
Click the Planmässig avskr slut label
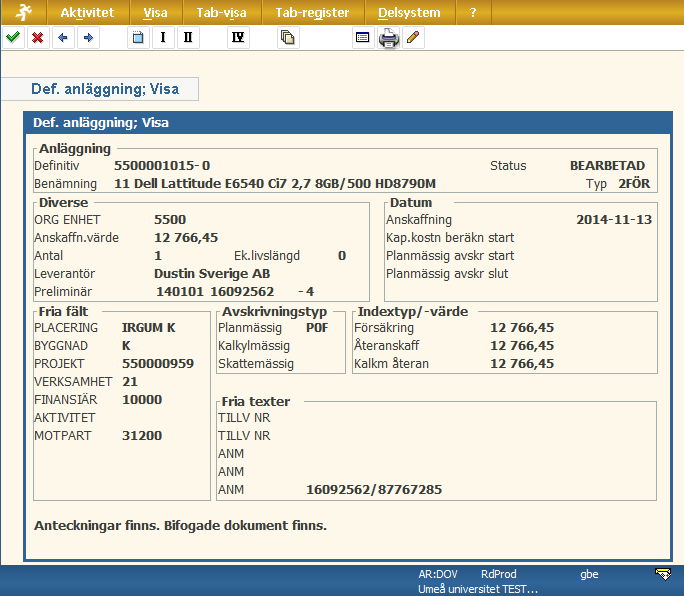[x=447, y=274]
